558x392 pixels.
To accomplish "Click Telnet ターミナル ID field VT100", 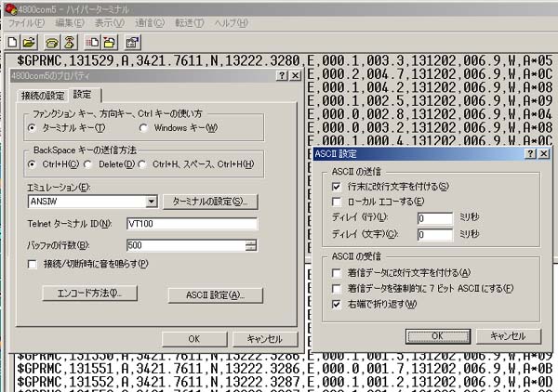I will [193, 224].
